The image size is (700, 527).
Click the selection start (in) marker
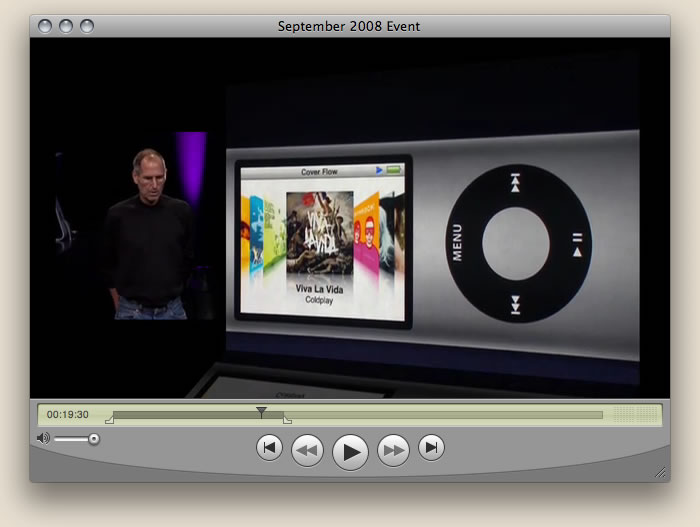pyautogui.click(x=109, y=419)
